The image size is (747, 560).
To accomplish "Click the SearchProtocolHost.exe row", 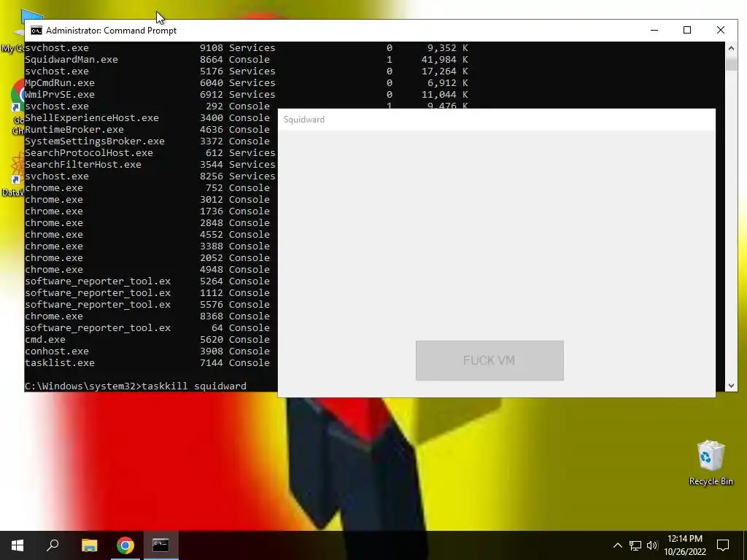I will tap(150, 153).
